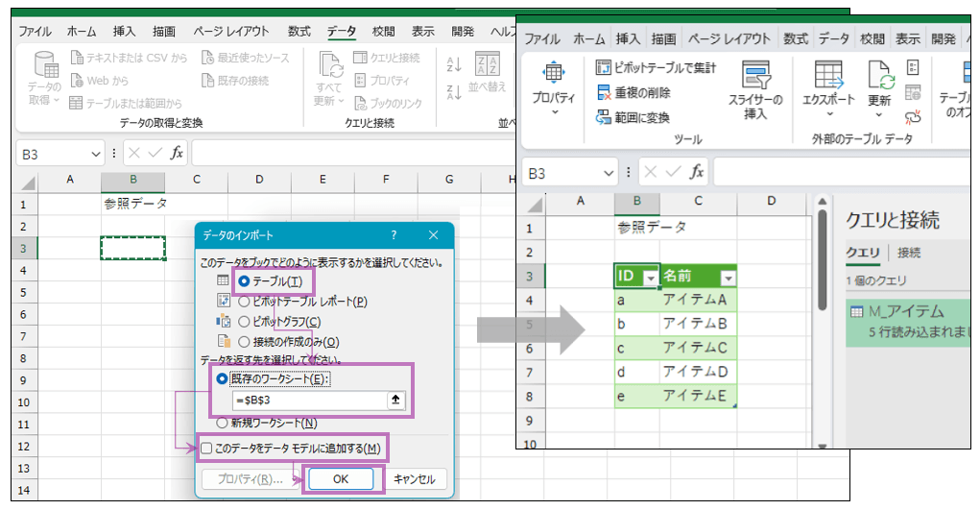The width and height of the screenshot is (980, 510).
Task: Select the M_アイテム query in the pane
Action: click(x=910, y=322)
